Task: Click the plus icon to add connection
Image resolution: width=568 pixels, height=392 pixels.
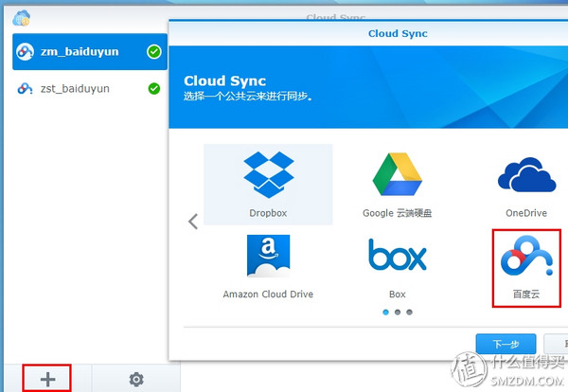Action: (47, 379)
